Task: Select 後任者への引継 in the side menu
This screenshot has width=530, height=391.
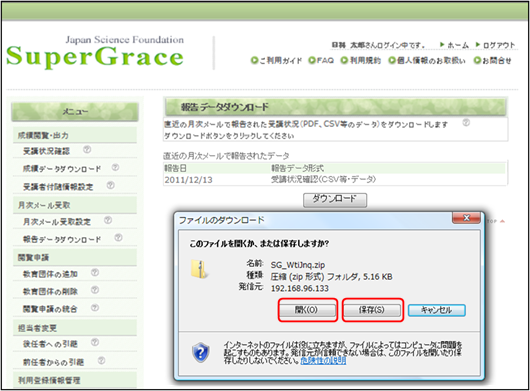Action: [x=50, y=344]
